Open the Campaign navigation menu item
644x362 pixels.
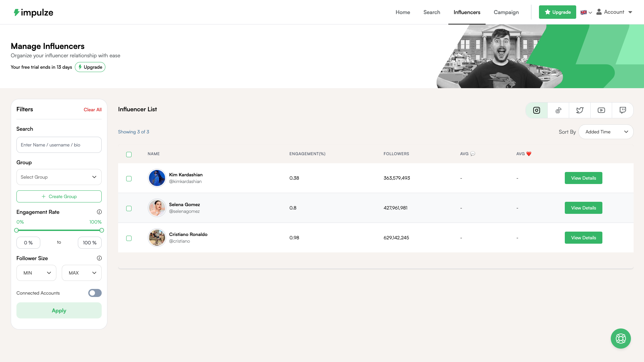coord(506,12)
